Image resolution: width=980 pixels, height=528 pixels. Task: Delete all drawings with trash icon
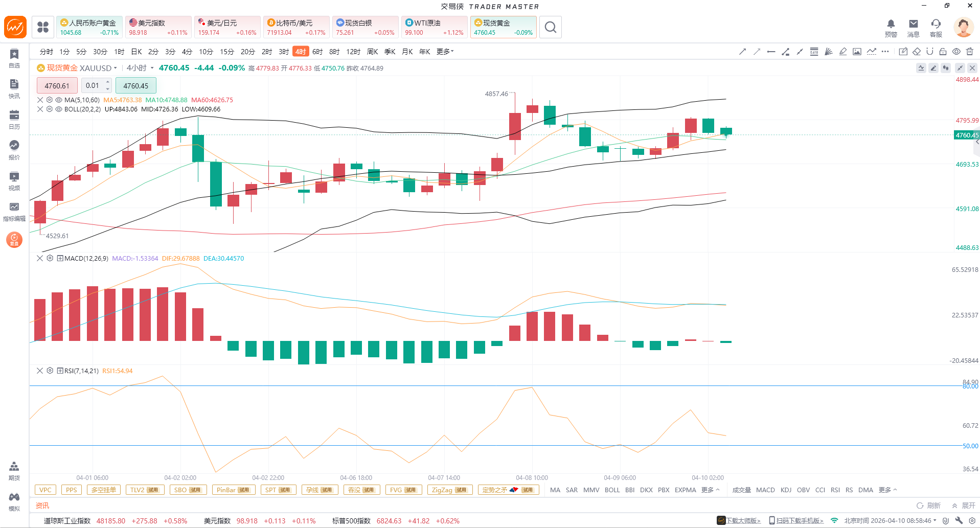click(x=970, y=52)
